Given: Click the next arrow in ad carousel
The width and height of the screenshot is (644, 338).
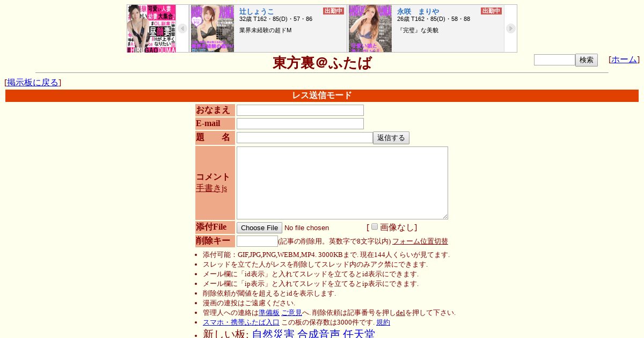Looking at the screenshot, I should (x=511, y=28).
